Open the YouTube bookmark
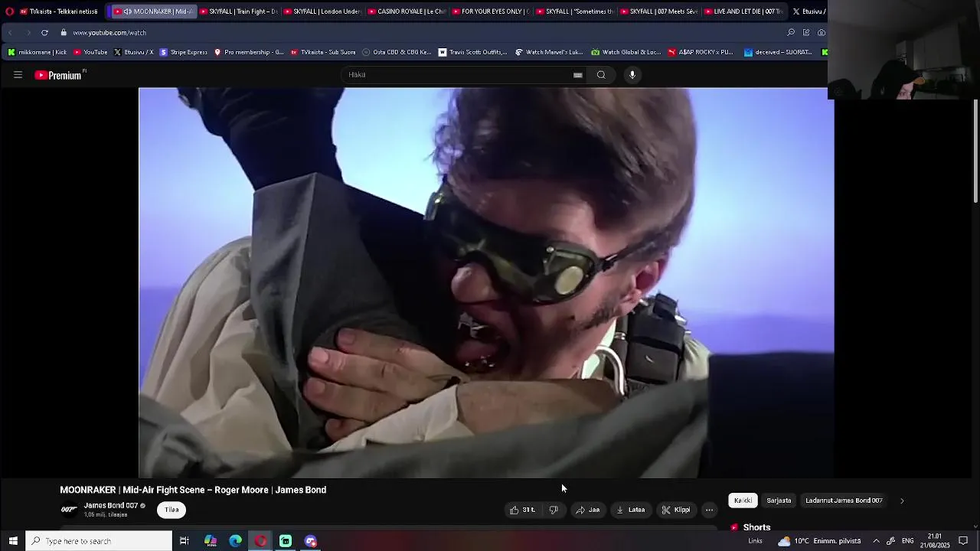 [x=90, y=52]
